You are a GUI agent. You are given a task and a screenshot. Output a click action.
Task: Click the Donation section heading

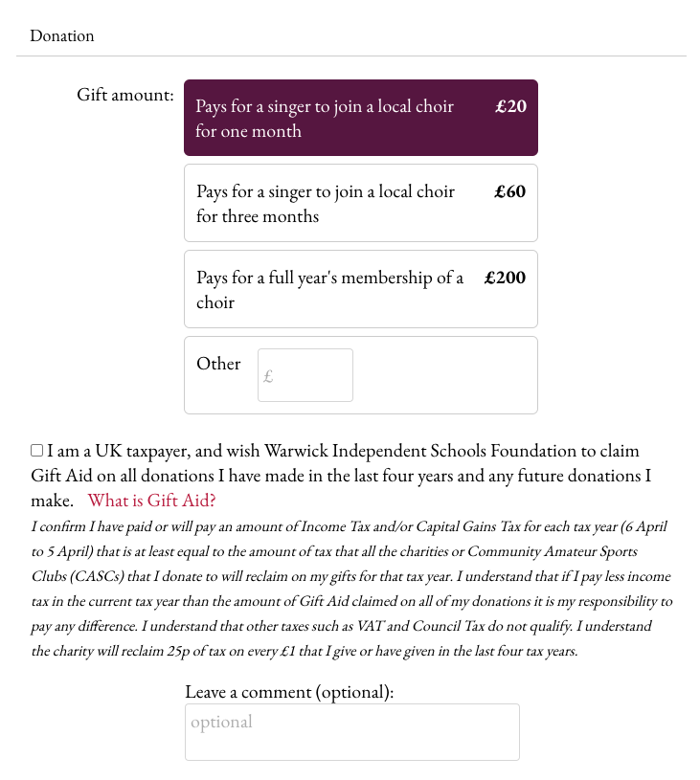click(x=61, y=35)
